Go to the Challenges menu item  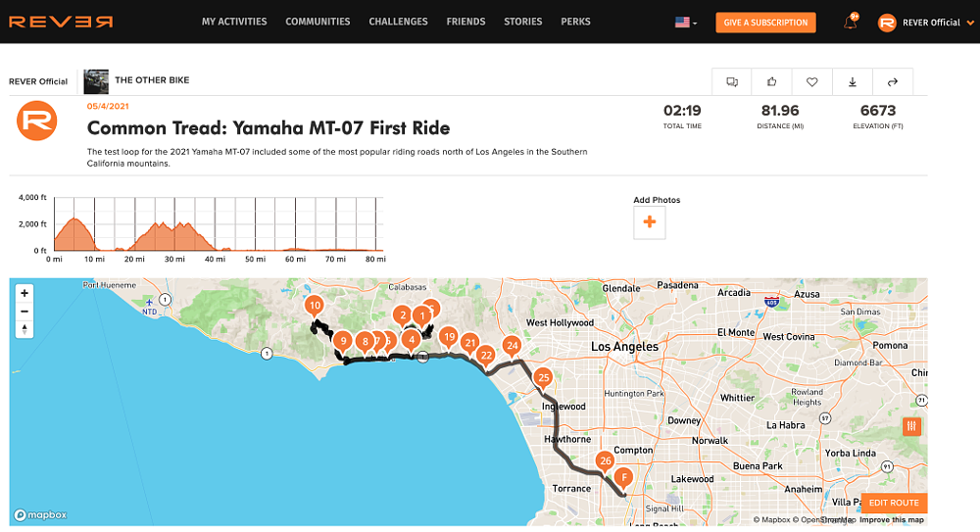(x=398, y=22)
